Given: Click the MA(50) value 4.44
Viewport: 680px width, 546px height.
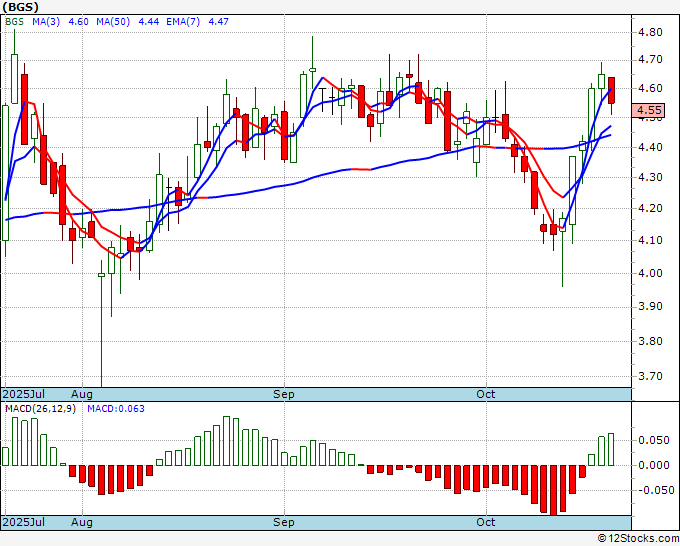Looking at the screenshot, I should coord(148,21).
